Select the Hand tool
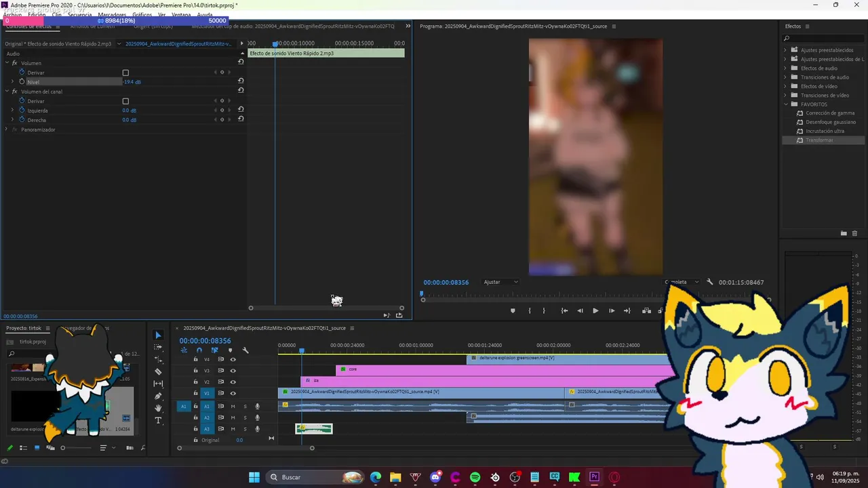Screen dimensions: 868x488 click(159, 408)
